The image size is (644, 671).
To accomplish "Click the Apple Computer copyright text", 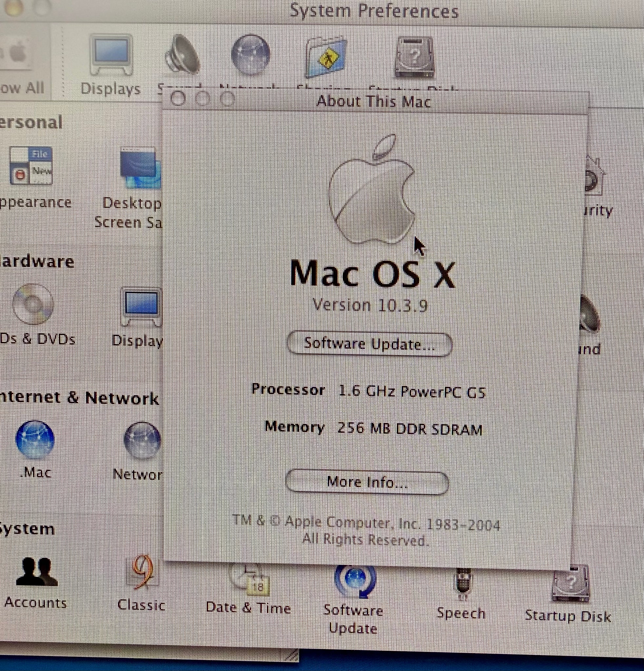I will (x=366, y=531).
